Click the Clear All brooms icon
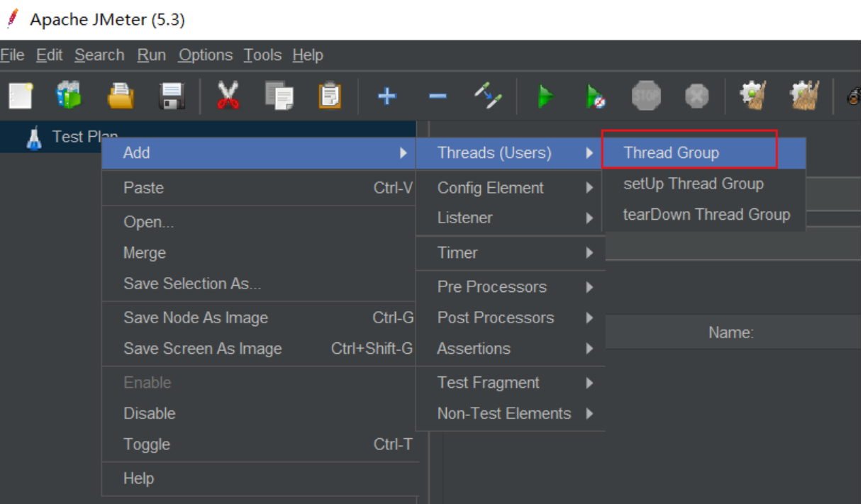Viewport: 863px width, 504px height. coord(805,95)
